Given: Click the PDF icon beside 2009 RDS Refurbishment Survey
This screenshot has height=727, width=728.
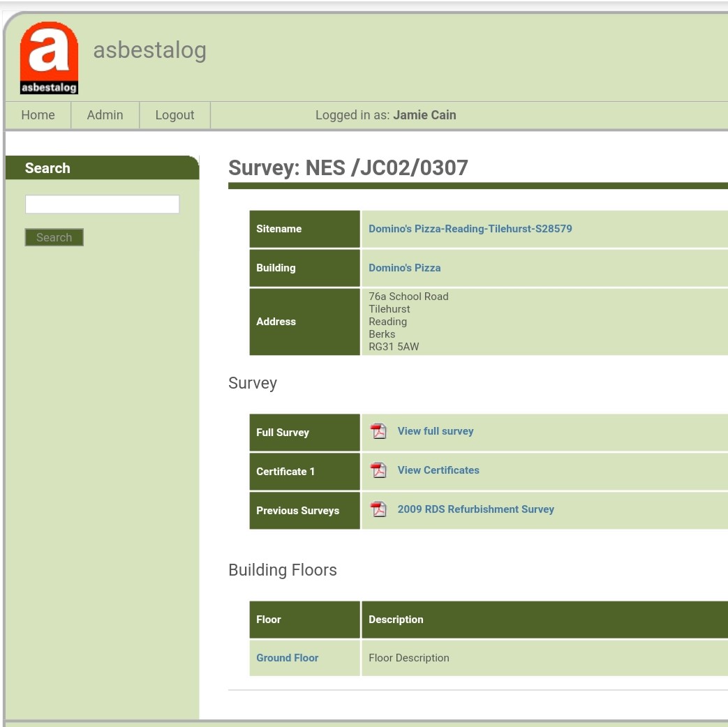Looking at the screenshot, I should (x=378, y=509).
